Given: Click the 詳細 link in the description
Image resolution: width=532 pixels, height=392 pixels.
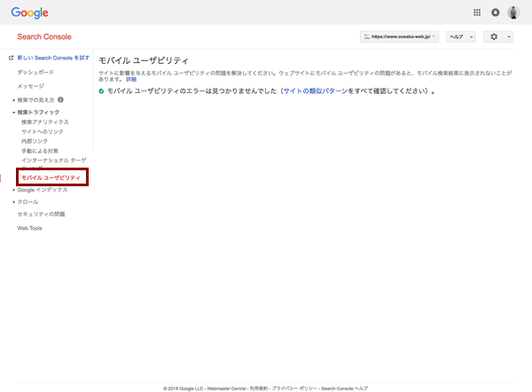Looking at the screenshot, I should pyautogui.click(x=131, y=79).
